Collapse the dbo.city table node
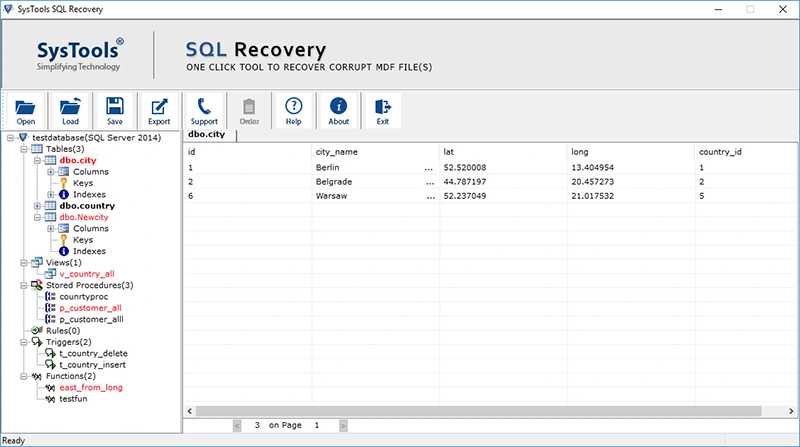The height and width of the screenshot is (447, 800). click(x=37, y=160)
